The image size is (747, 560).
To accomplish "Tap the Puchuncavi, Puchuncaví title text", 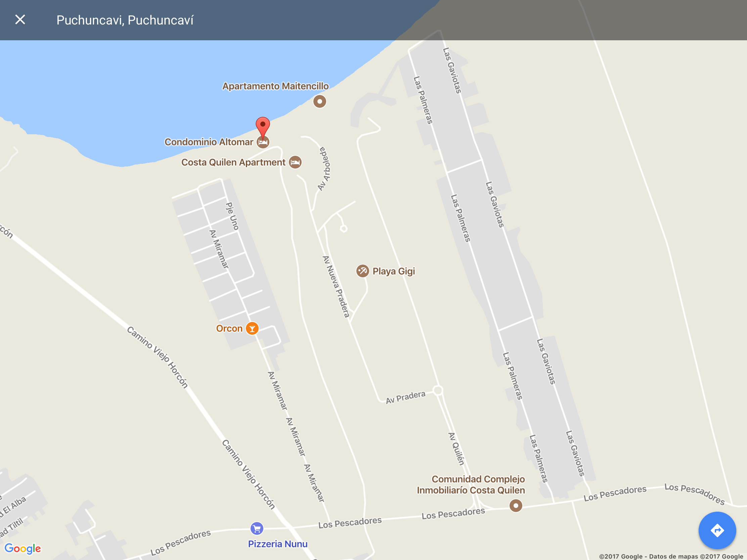I will point(125,20).
